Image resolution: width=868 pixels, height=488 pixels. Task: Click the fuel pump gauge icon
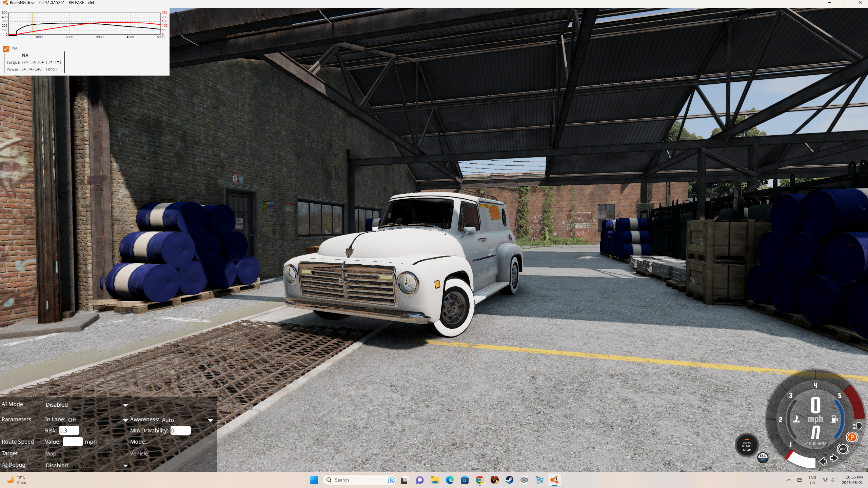coord(834,419)
